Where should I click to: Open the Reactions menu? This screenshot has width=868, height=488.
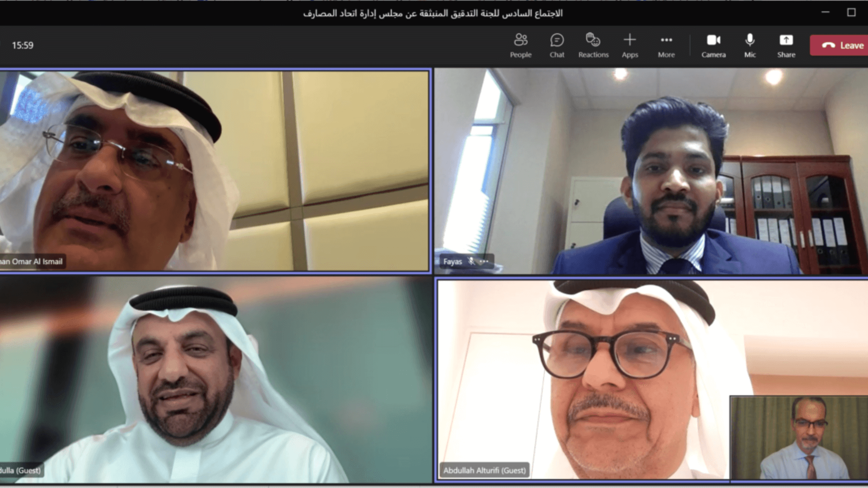593,45
